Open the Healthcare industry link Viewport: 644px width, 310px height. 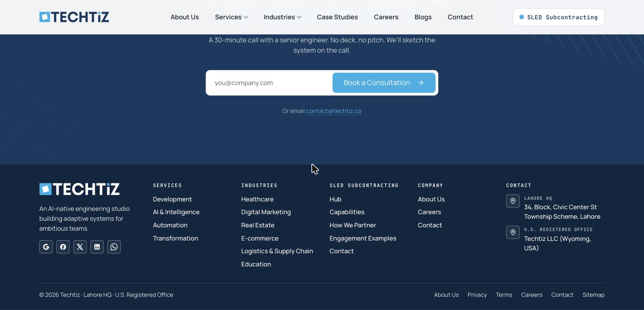258,199
